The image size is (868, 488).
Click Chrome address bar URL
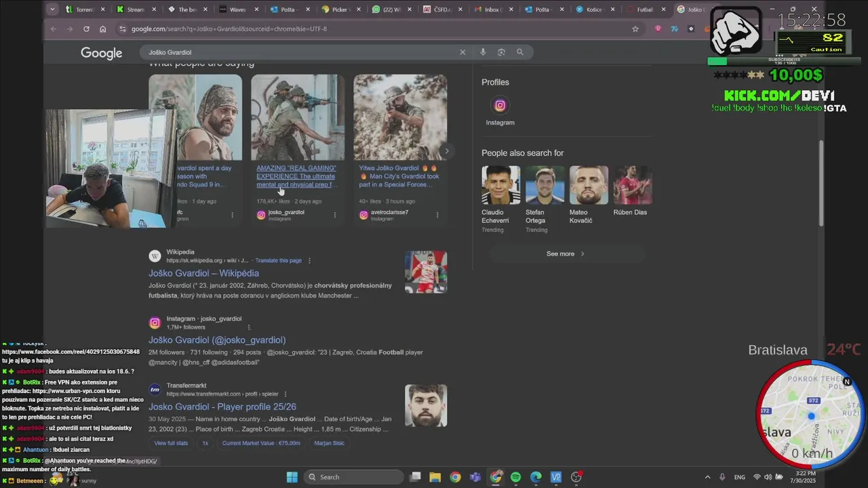click(229, 29)
